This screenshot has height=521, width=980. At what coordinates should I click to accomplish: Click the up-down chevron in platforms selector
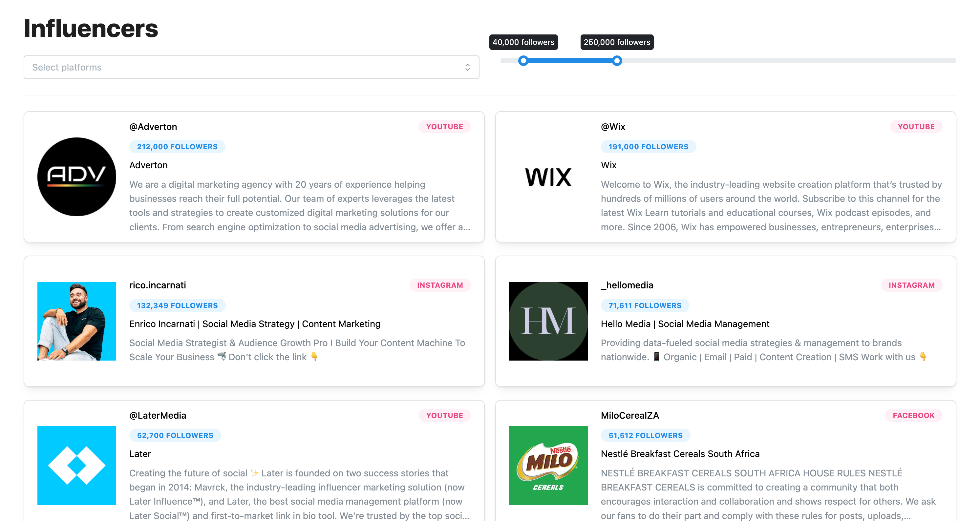[x=467, y=67]
